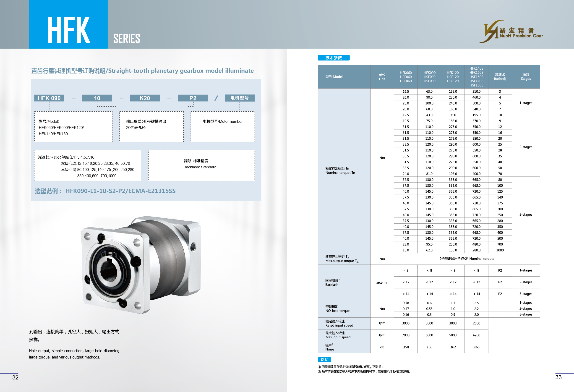The height and width of the screenshot is (392, 574).
Task: Click the NuoH Precision Gear logo
Action: pyautogui.click(x=511, y=31)
